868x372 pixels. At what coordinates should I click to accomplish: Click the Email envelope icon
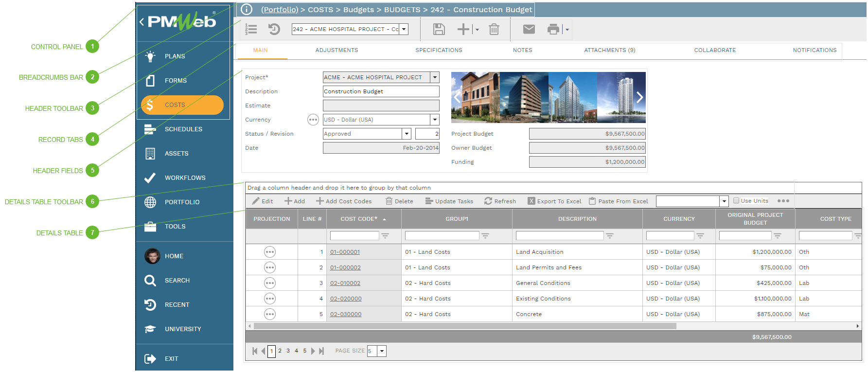point(529,29)
